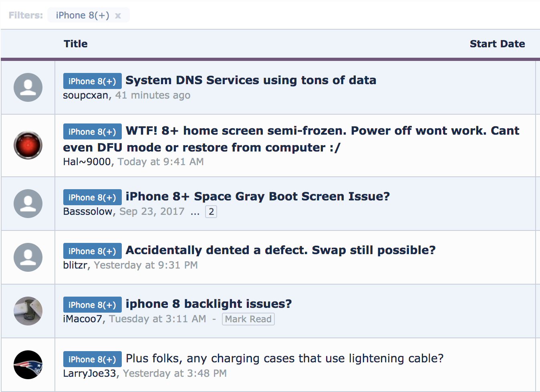The height and width of the screenshot is (392, 540).
Task: Select iPhone 8(+) tag on DNS thread
Action: [92, 81]
